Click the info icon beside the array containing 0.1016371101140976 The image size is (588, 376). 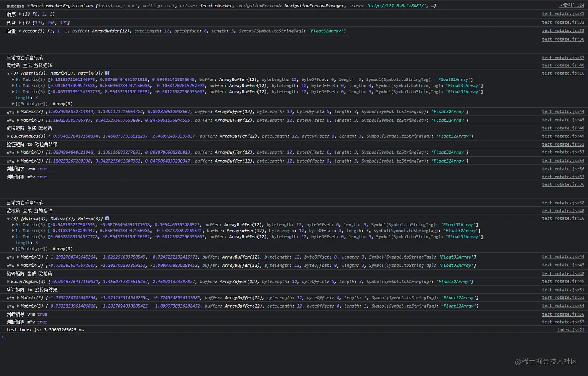(x=107, y=73)
